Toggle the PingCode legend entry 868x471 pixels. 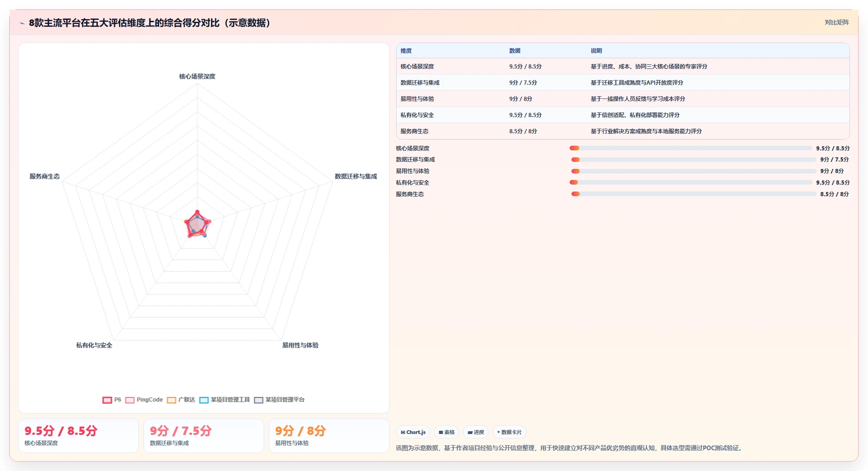tap(144, 400)
